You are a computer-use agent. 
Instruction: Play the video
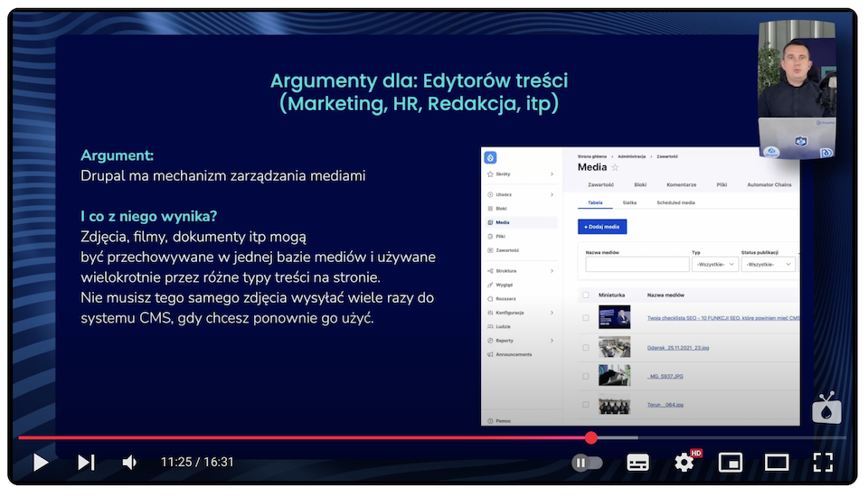pos(41,462)
